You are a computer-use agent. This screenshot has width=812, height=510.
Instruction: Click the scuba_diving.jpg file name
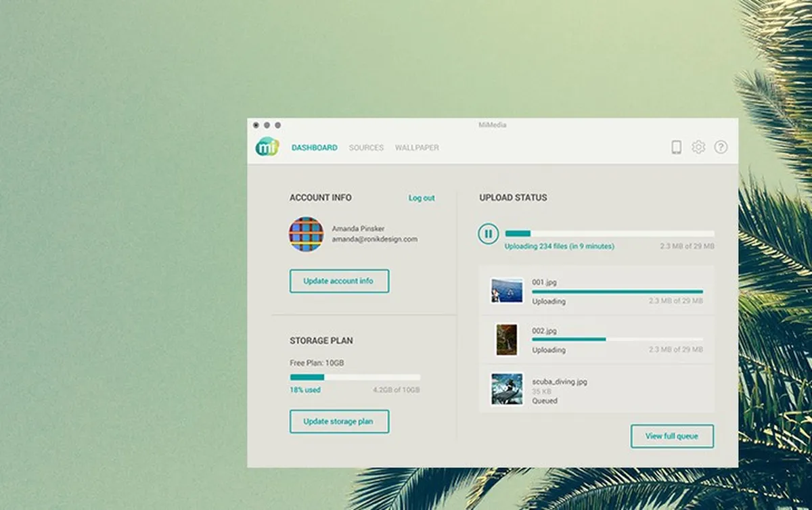(560, 381)
